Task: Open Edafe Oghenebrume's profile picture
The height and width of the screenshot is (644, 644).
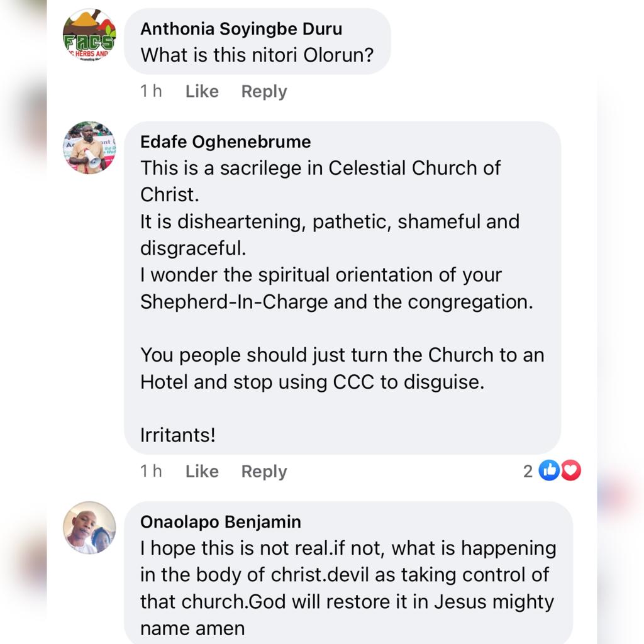Action: (x=89, y=147)
